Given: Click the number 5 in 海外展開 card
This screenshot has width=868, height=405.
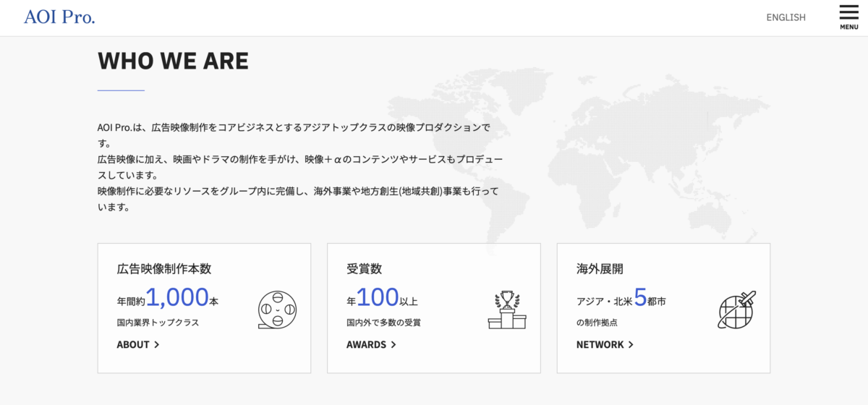Looking at the screenshot, I should (640, 297).
